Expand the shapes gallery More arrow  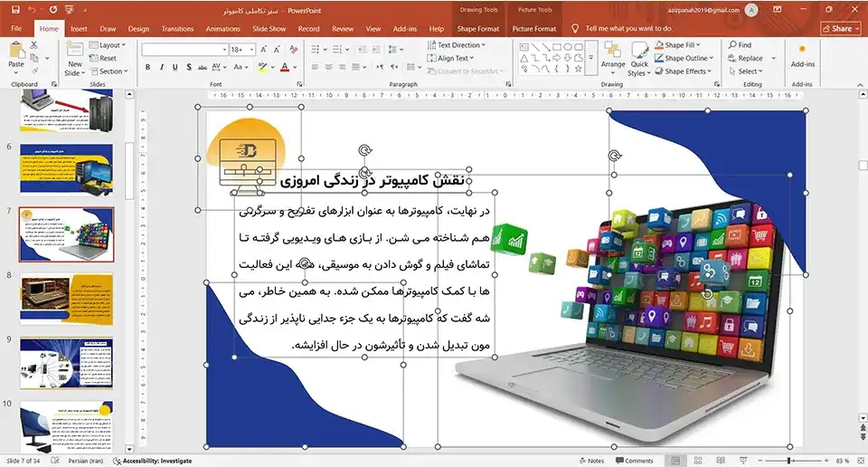click(x=590, y=58)
